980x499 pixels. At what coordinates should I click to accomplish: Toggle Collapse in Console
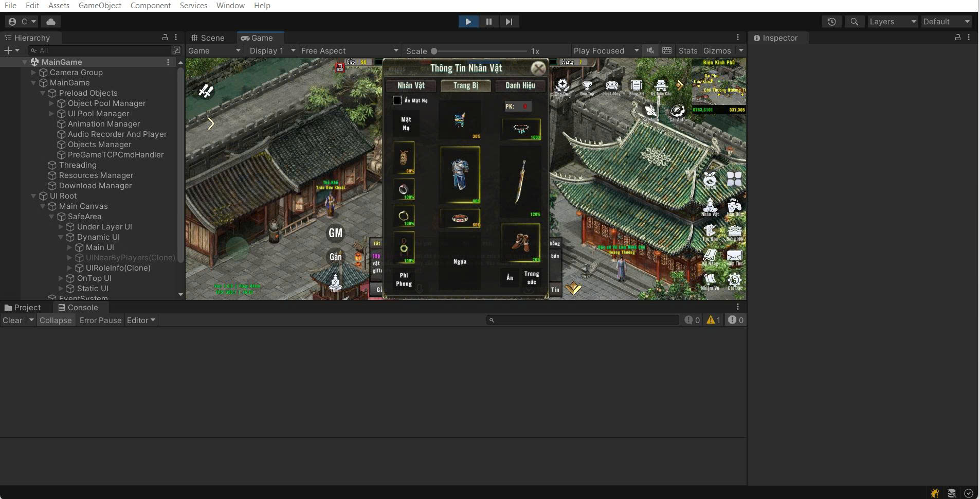coord(56,320)
